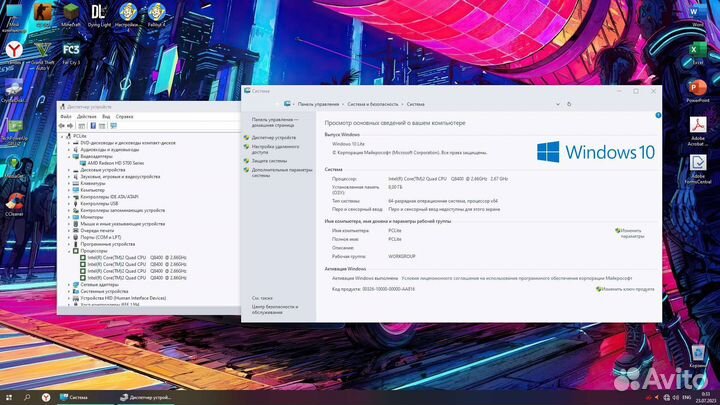Expand DVD-дисководы и дисководы компакт-дисков node
This screenshot has height=405, width=720.
69,143
